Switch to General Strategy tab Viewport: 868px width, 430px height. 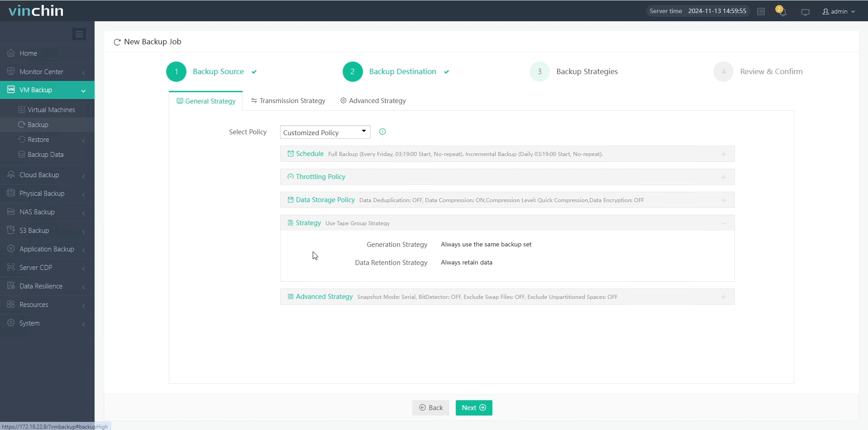pos(206,101)
